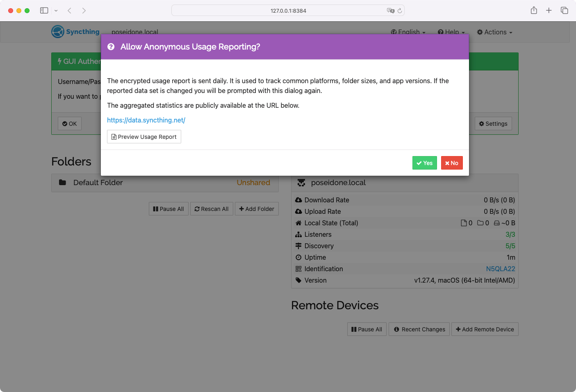Image resolution: width=576 pixels, height=392 pixels.
Task: Click the Preview Usage Report button
Action: [144, 137]
